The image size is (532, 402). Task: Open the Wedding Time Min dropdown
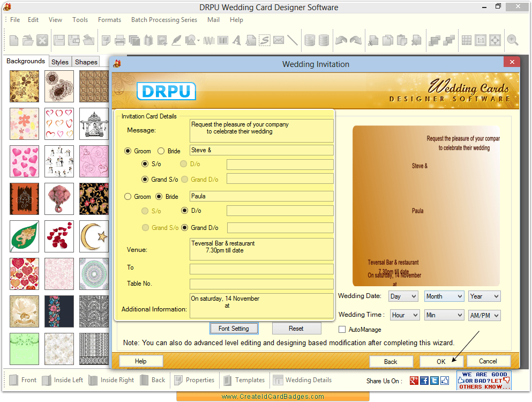(x=445, y=315)
